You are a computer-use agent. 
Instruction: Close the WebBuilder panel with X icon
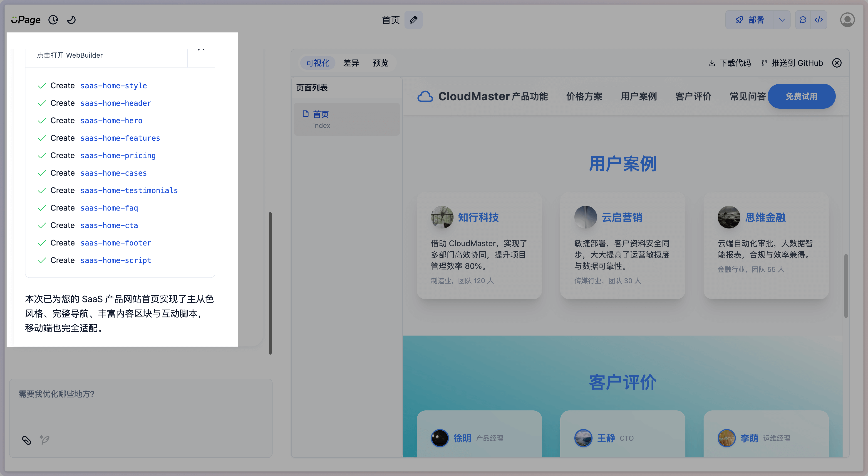point(837,63)
